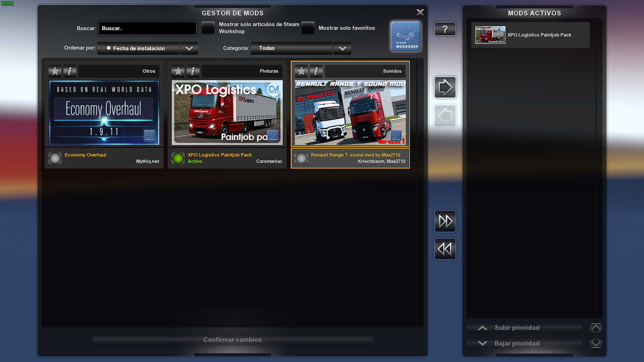Screen dimensions: 644x362
Task: Activate all mods with double right arrows
Action: tap(445, 221)
